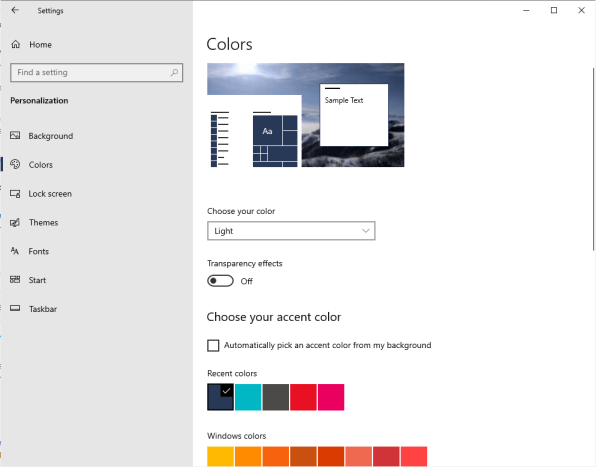Check automatically pick accent color box
Image resolution: width=596 pixels, height=467 pixels.
(213, 345)
